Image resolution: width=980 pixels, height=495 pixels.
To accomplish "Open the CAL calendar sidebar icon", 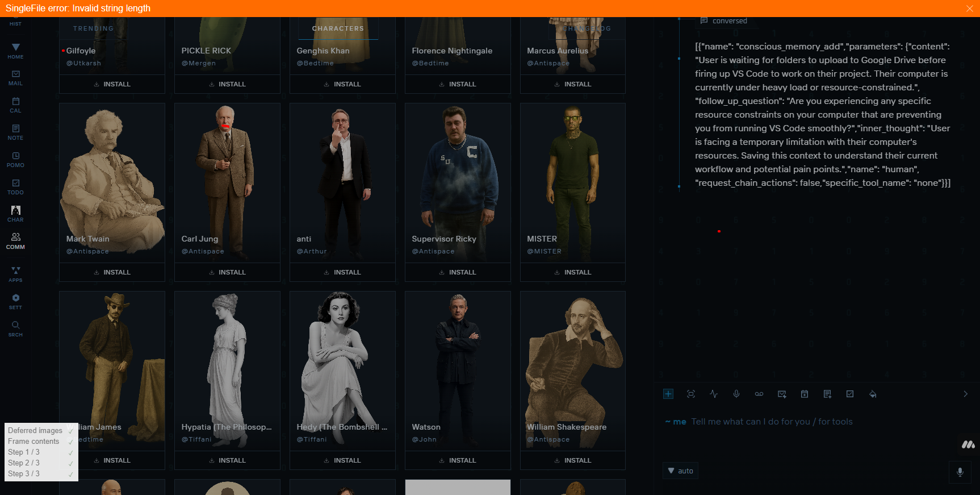I will point(15,105).
